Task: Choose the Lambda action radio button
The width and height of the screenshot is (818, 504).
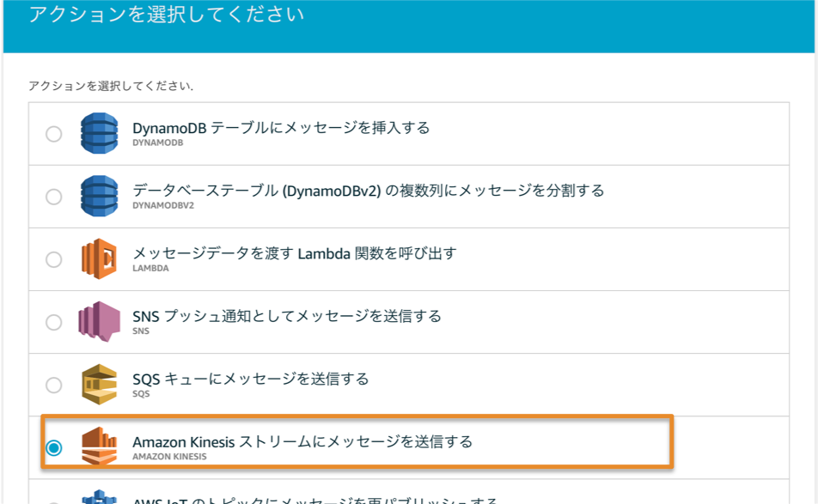Action: click(x=54, y=259)
